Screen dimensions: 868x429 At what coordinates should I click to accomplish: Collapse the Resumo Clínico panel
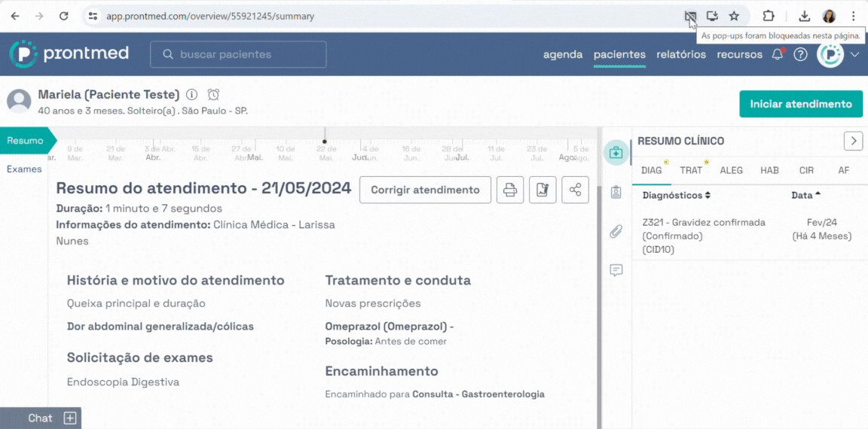coord(852,141)
